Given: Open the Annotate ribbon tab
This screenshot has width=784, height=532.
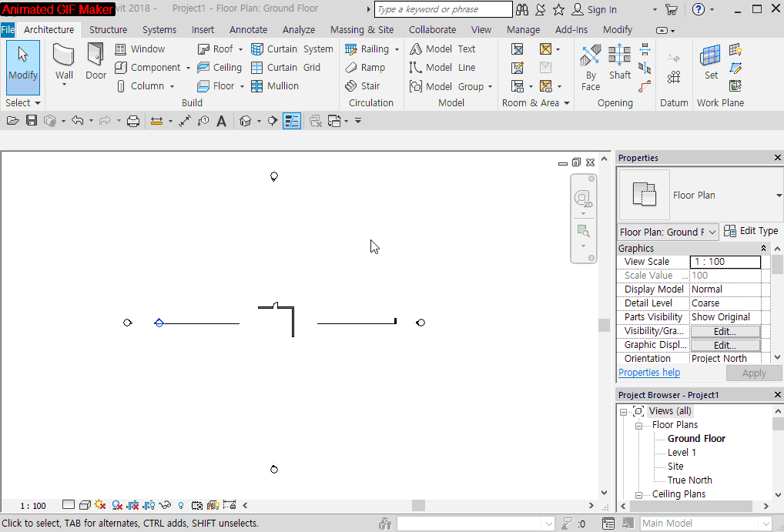Looking at the screenshot, I should click(x=248, y=30).
